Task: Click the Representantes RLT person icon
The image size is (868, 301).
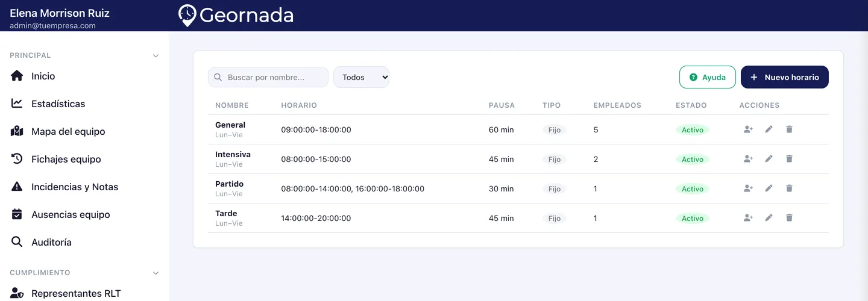Action: (17, 293)
